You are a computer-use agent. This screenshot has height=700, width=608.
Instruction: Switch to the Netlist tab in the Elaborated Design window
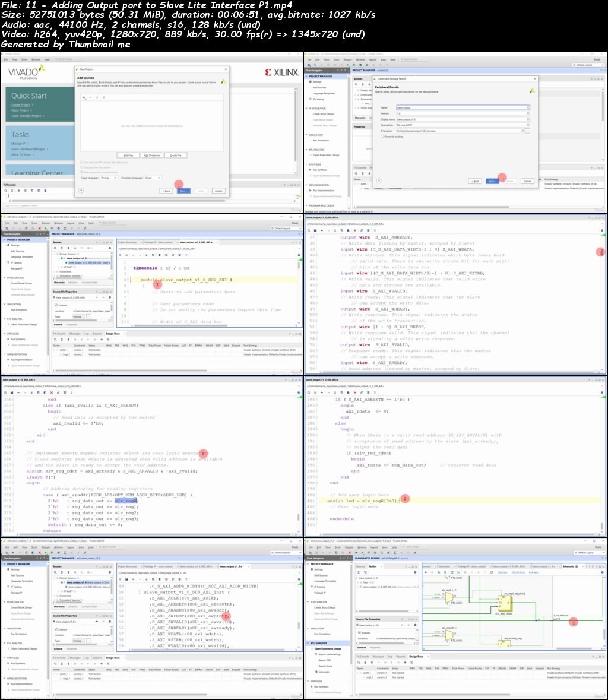click(373, 566)
